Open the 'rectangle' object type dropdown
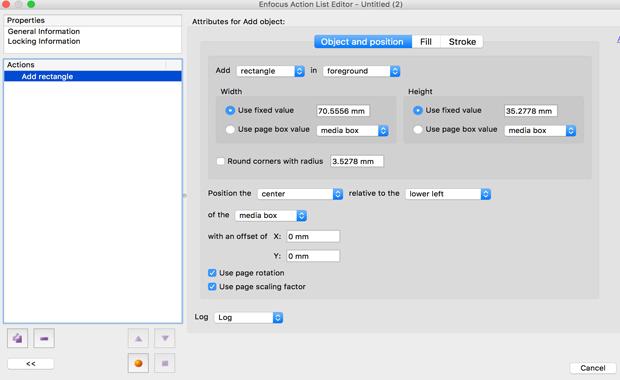620x380 pixels. [x=270, y=71]
